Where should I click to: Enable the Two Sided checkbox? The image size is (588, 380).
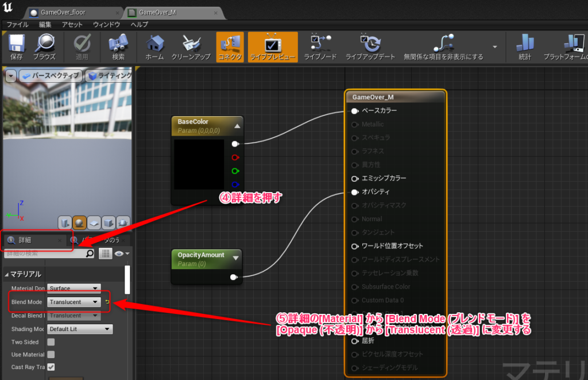click(x=51, y=342)
